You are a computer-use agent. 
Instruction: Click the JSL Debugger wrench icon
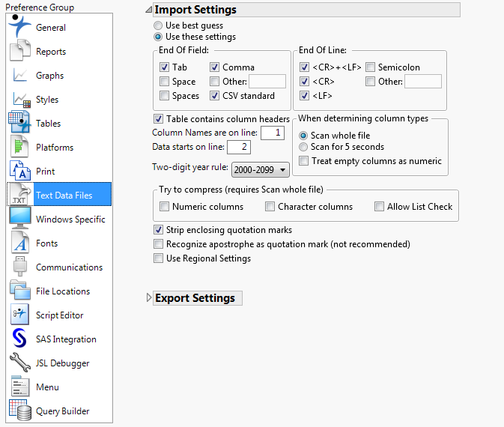[19, 363]
